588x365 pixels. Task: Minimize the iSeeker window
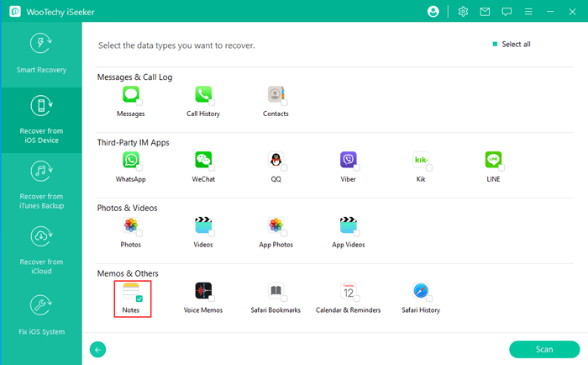pyautogui.click(x=550, y=12)
